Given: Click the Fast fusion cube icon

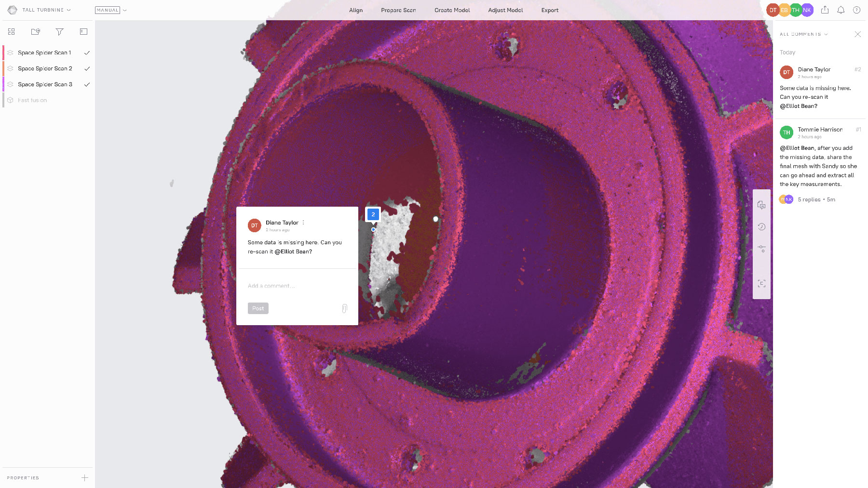Looking at the screenshot, I should click(x=10, y=100).
